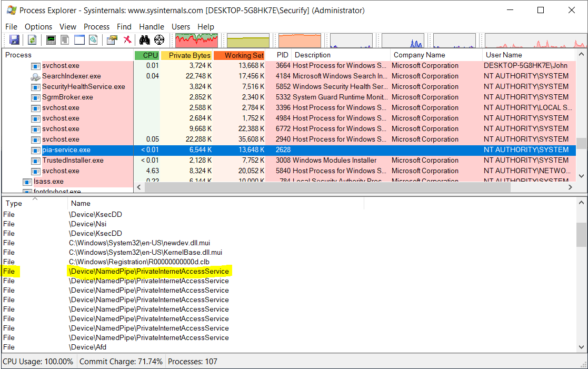
Task: Open the Options menu
Action: click(x=38, y=27)
